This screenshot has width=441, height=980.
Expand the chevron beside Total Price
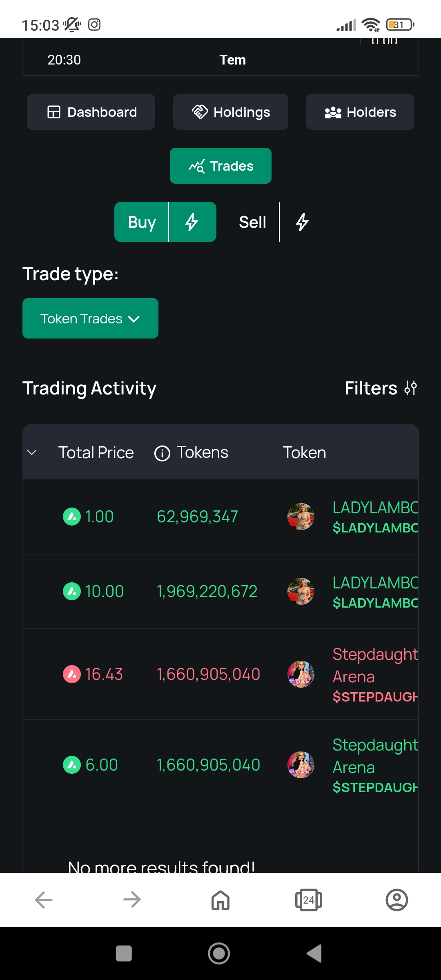click(x=32, y=452)
